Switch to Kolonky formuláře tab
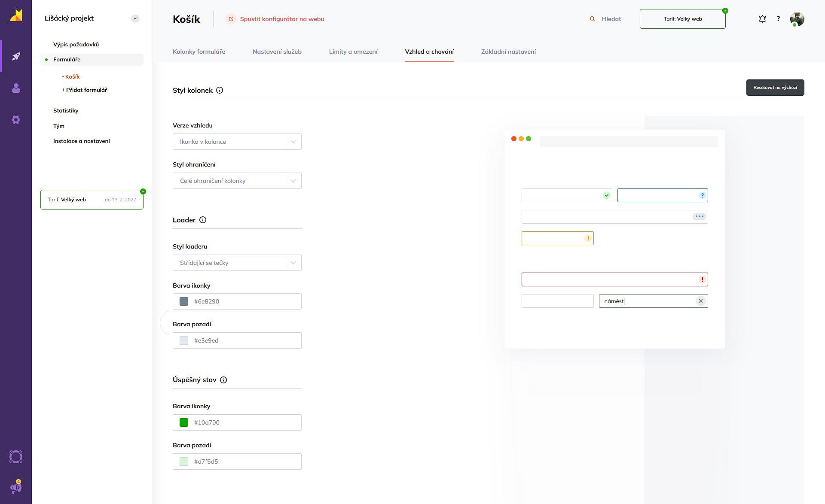 199,52
